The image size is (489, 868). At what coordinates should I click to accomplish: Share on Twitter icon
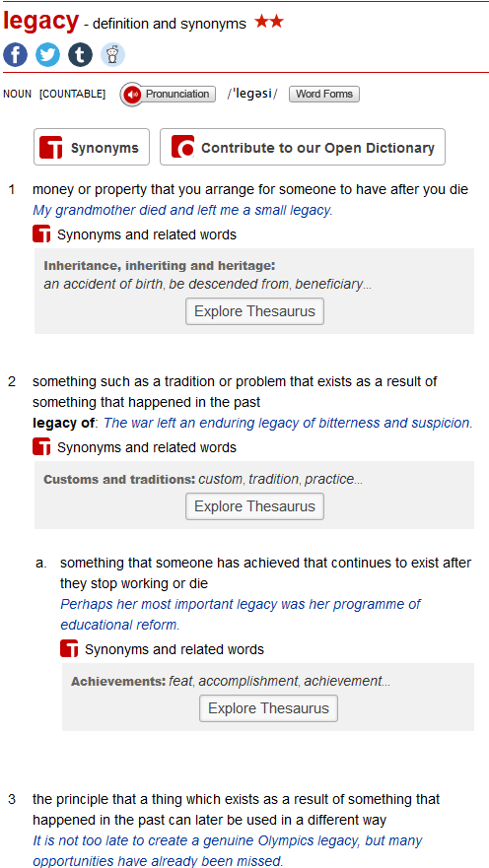(48, 55)
